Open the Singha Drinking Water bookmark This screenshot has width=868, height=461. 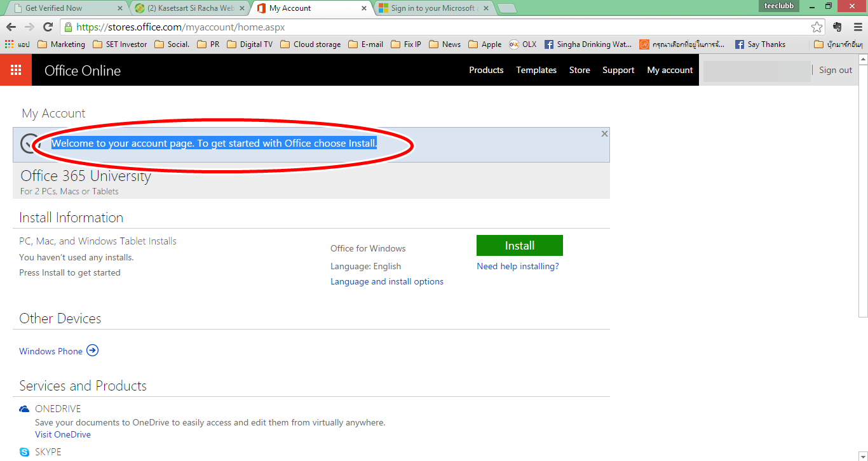[588, 44]
